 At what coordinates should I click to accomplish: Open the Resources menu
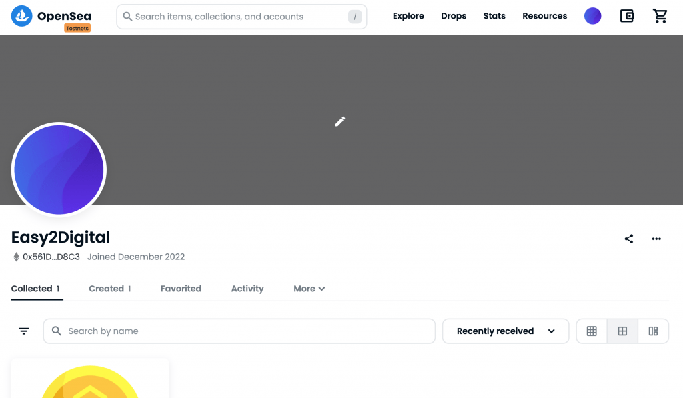(544, 16)
